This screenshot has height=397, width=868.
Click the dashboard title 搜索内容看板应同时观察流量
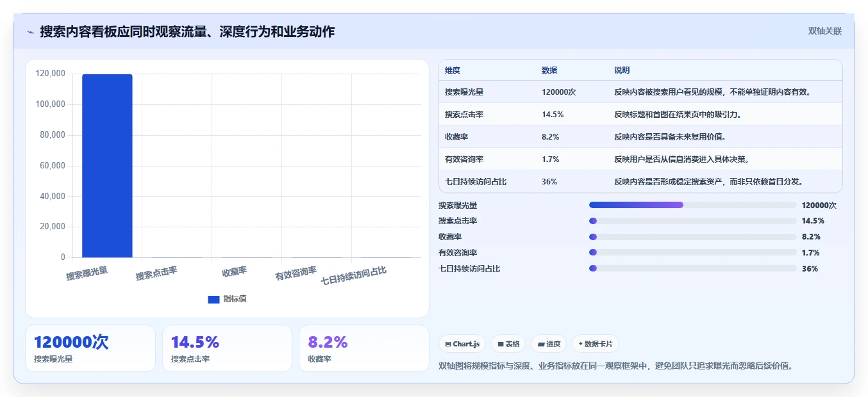tap(187, 31)
